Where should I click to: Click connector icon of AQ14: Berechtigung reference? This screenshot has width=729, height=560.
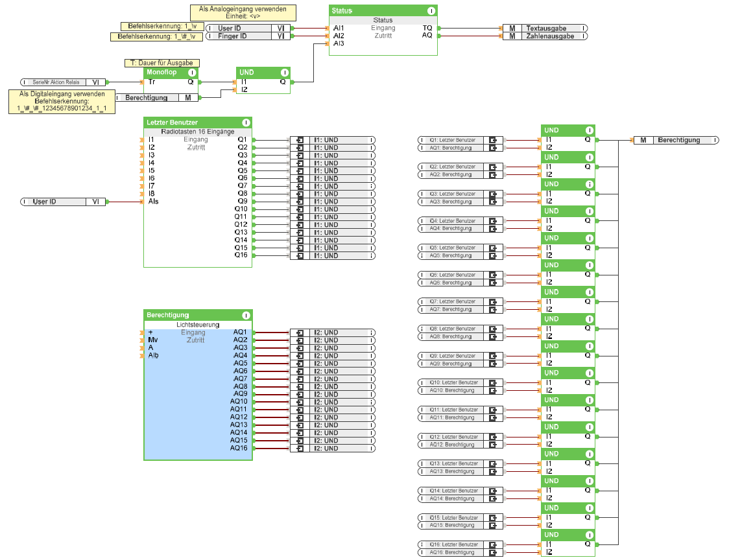(494, 498)
